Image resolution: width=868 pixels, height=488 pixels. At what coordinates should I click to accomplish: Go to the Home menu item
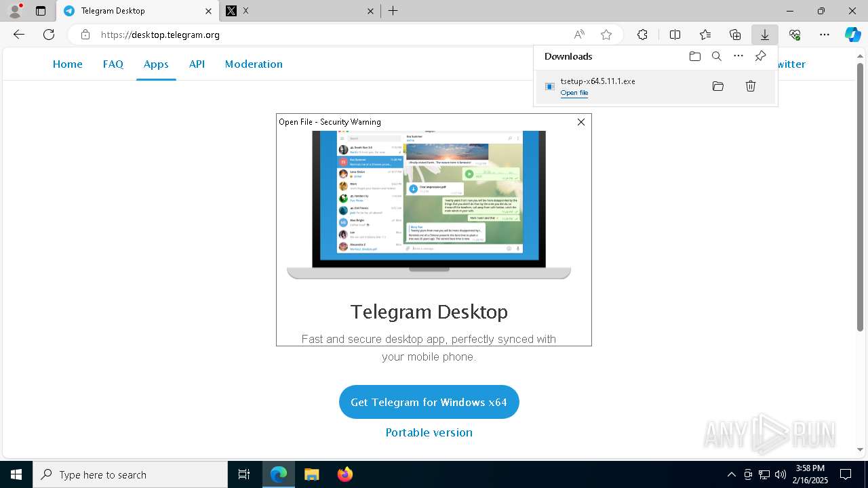68,64
